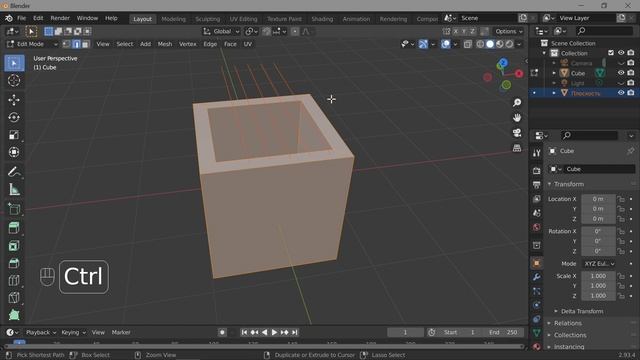640x360 pixels.
Task: Hide the Cube in the outliner
Action: [621, 73]
